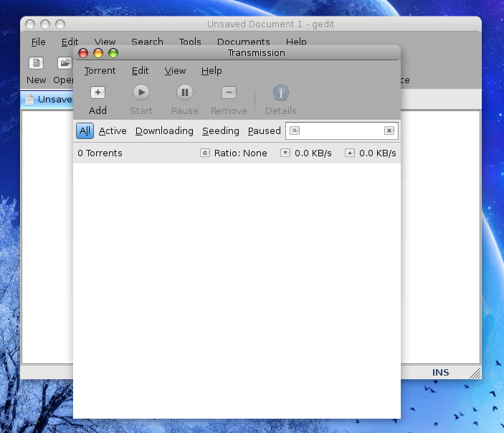Screen dimensions: 504x433
Task: Minimize Transmission with the orange button
Action: point(98,53)
